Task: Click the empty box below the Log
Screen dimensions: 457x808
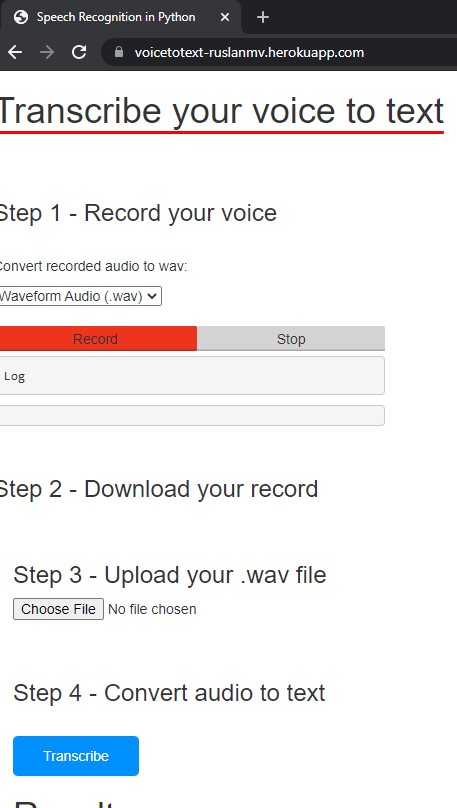Action: pyautogui.click(x=192, y=415)
